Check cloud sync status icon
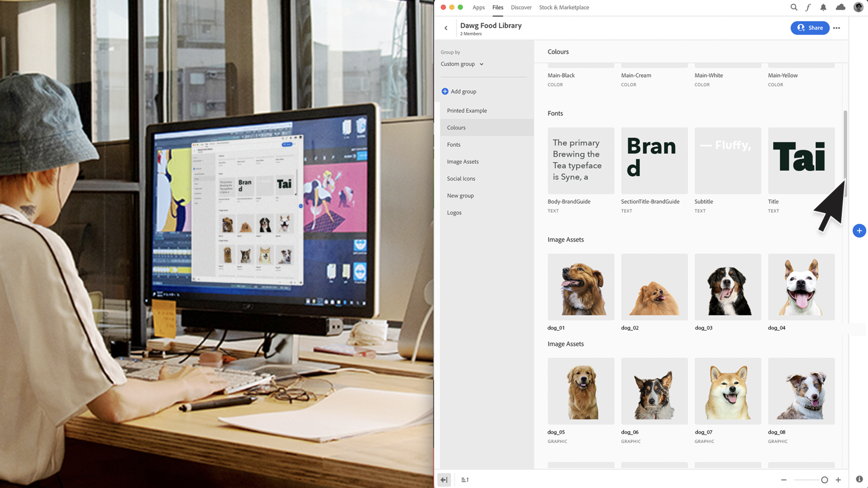 pyautogui.click(x=840, y=7)
